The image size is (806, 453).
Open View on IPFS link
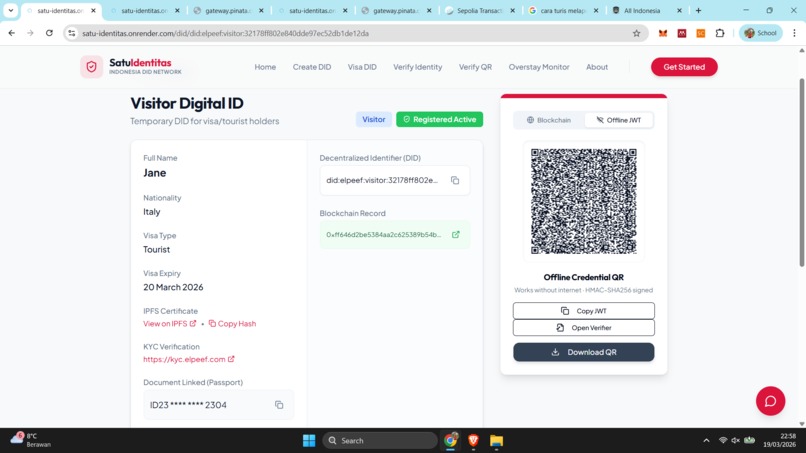169,323
